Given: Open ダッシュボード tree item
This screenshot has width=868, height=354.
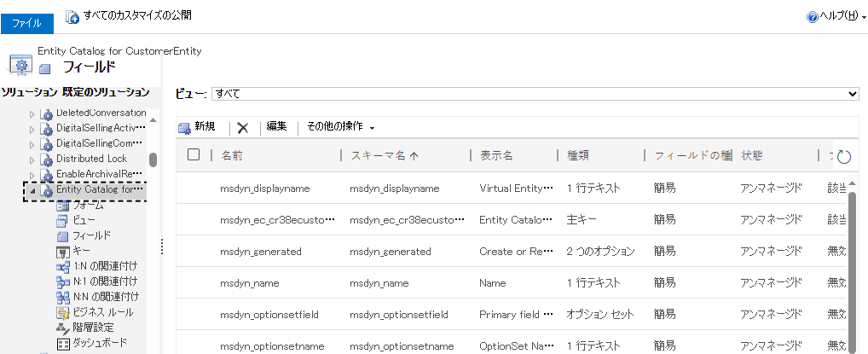Looking at the screenshot, I should tap(101, 342).
